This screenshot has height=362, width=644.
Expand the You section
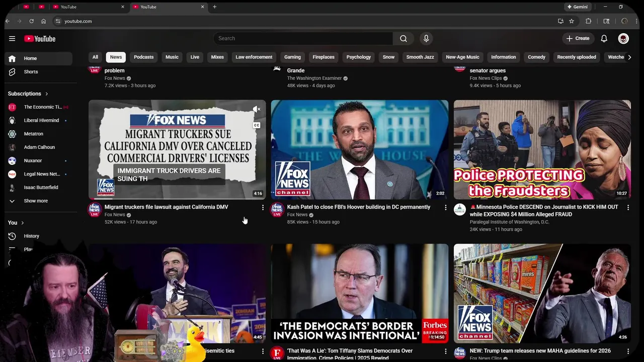click(16, 223)
